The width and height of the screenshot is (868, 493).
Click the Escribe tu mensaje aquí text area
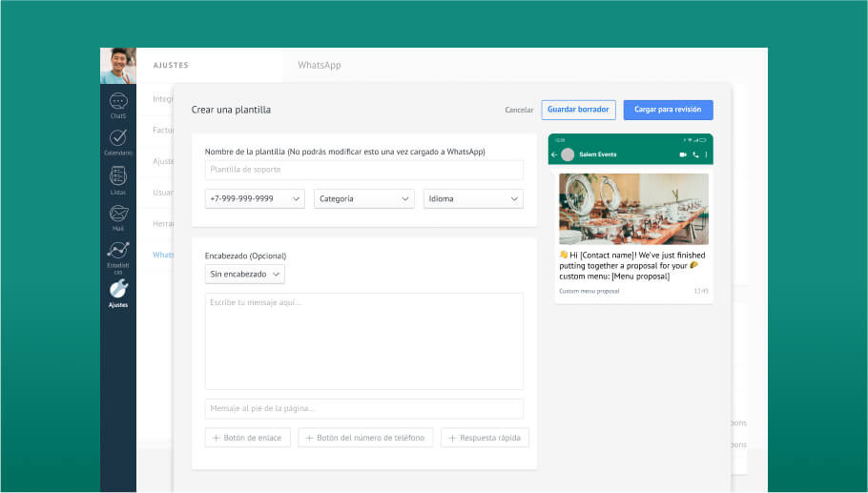coord(363,341)
